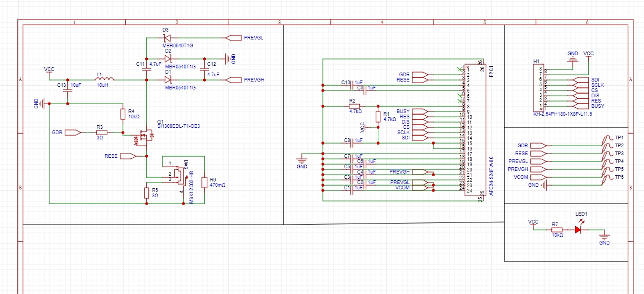Select the L1 10uH inductor symbol
The image size is (644, 294).
pos(103,80)
